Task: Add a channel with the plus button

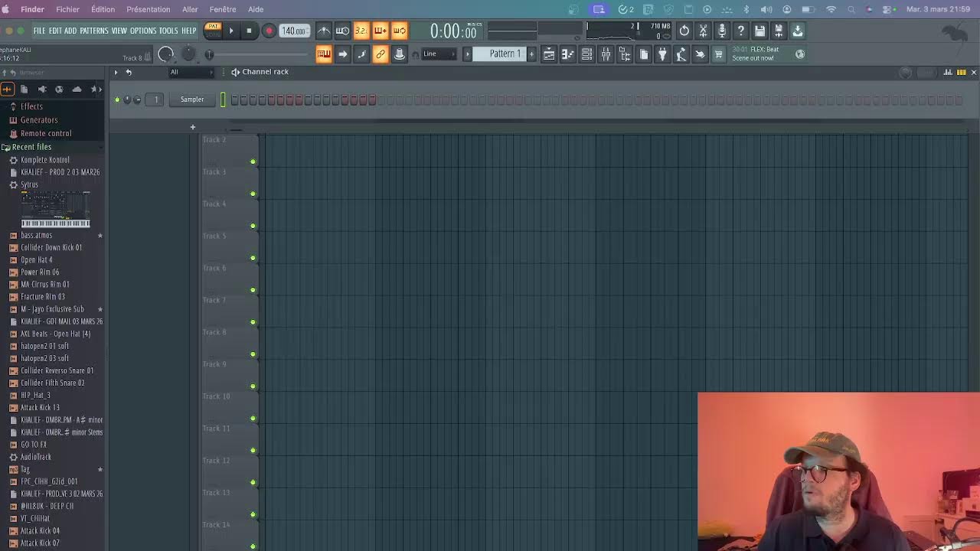Action: click(193, 127)
